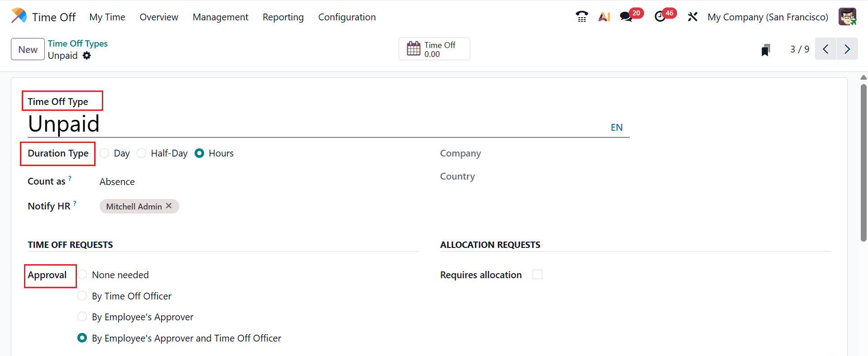Open the EN translation selector
The width and height of the screenshot is (868, 356).
[x=616, y=127]
